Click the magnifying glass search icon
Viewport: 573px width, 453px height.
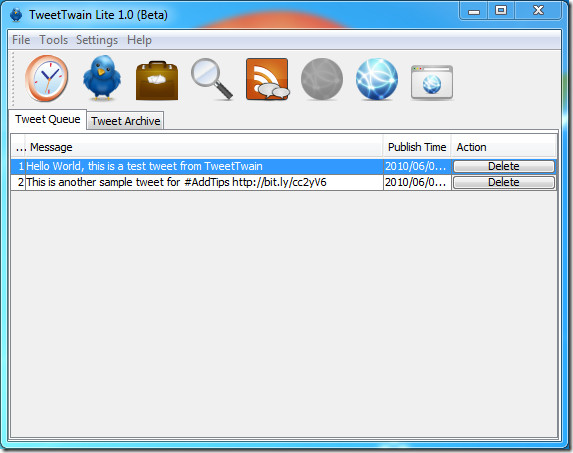(212, 79)
